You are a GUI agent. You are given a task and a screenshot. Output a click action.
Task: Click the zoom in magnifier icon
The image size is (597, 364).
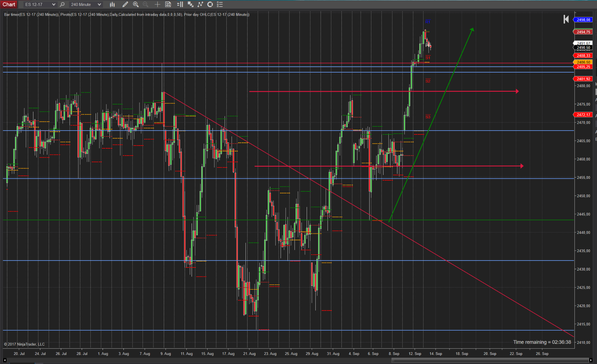(136, 5)
